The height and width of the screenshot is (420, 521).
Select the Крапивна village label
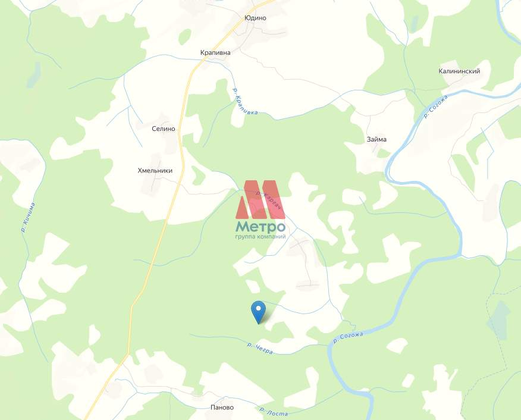[x=215, y=52]
